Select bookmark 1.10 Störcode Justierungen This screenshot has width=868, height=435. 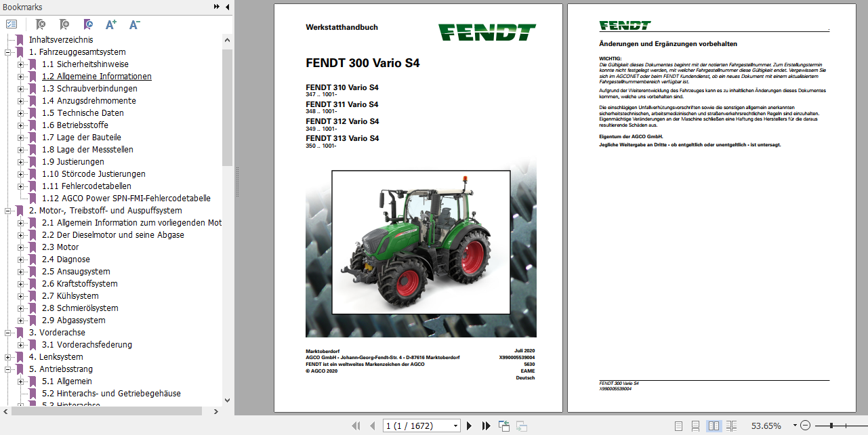[x=94, y=174]
